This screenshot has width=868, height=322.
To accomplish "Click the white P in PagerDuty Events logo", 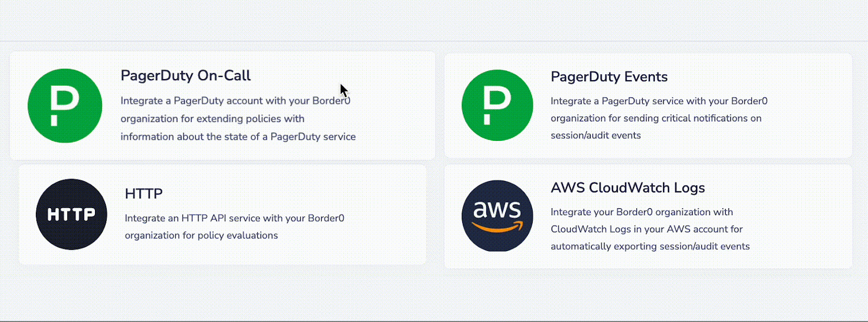I will [x=497, y=105].
